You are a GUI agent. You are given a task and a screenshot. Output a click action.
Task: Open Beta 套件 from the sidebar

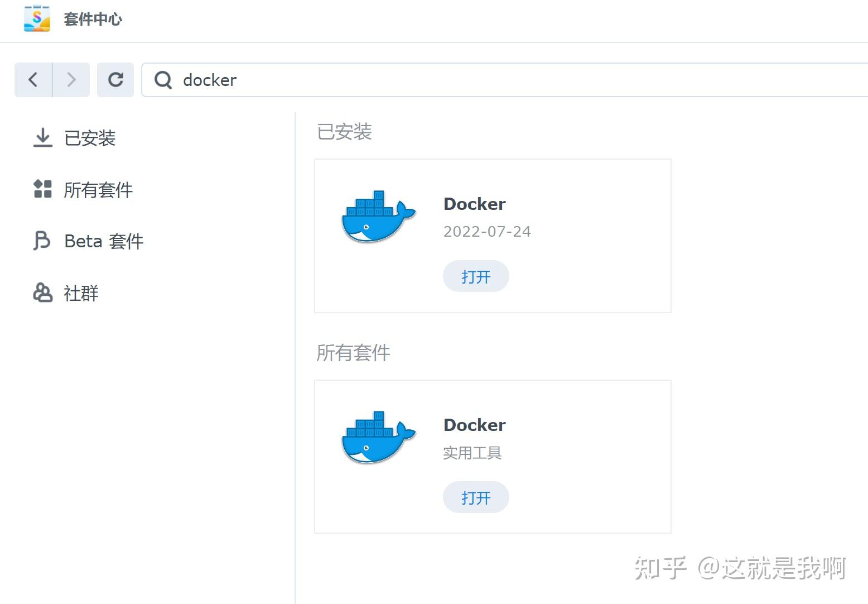click(103, 241)
